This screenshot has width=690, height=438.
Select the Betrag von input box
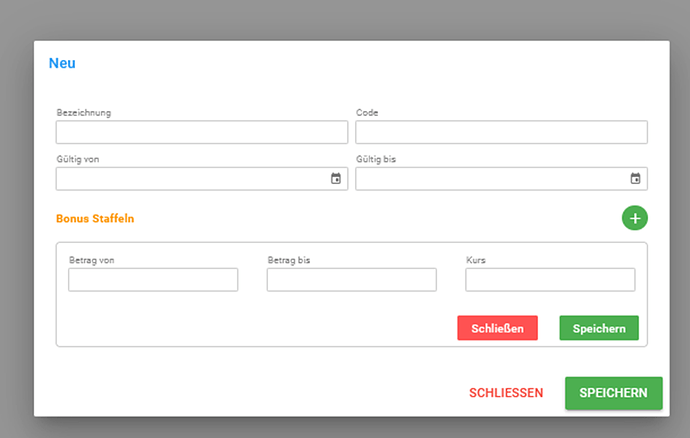pyautogui.click(x=153, y=280)
